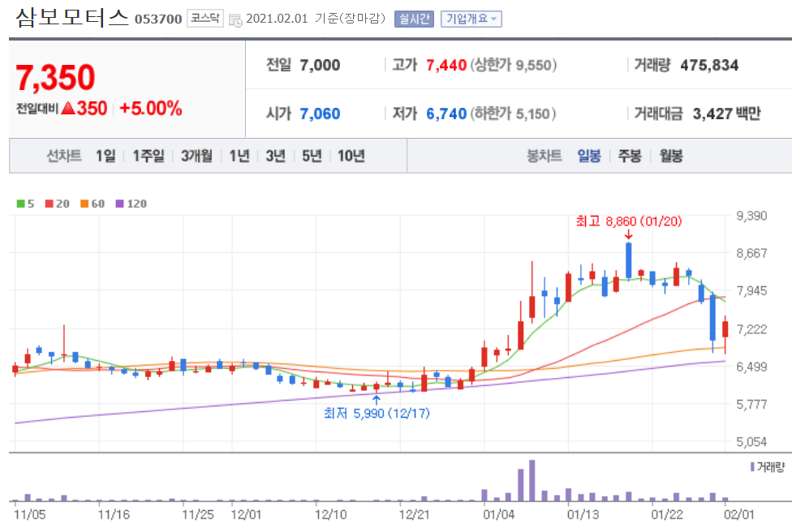Select the 1일 line chart period

[x=105, y=156]
